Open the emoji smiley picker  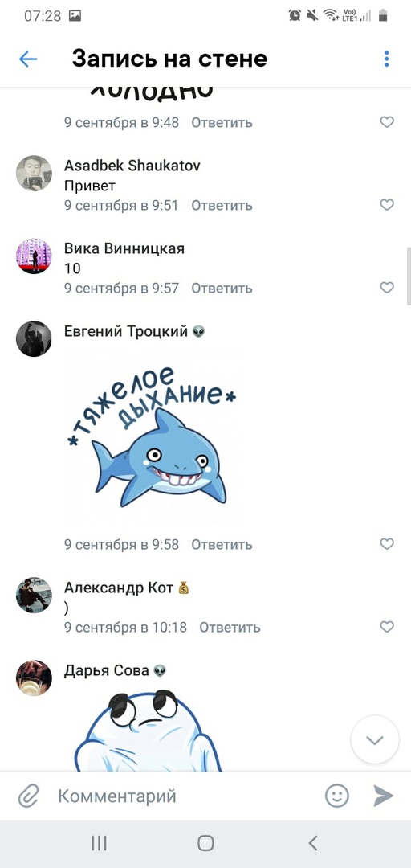point(337,796)
